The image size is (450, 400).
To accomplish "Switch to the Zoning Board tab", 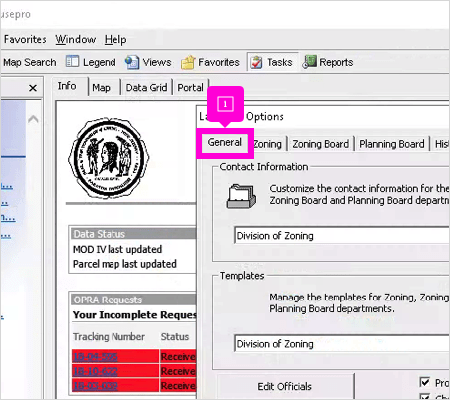I will 321,144.
